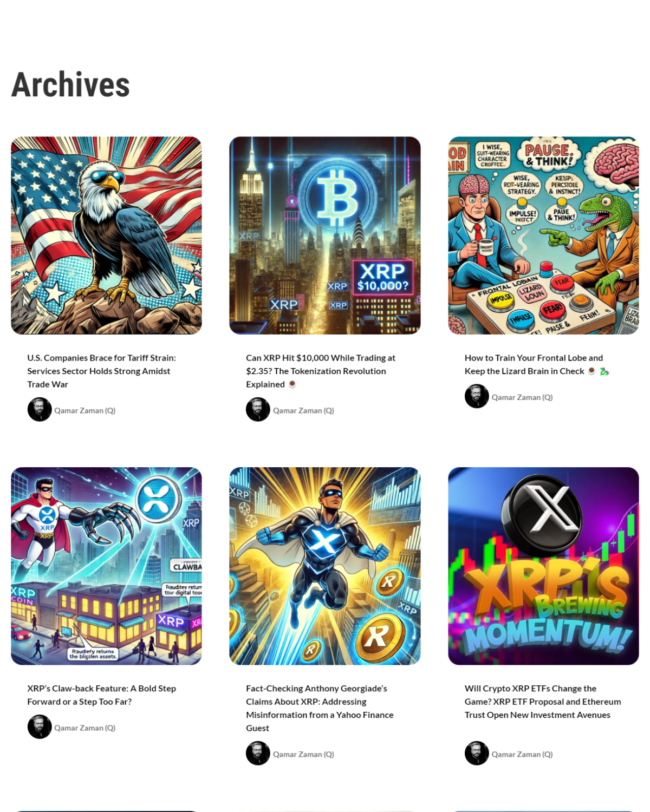650x812 pixels.
Task: Open How to Train Your Frontal Lobe title
Action: click(x=537, y=365)
